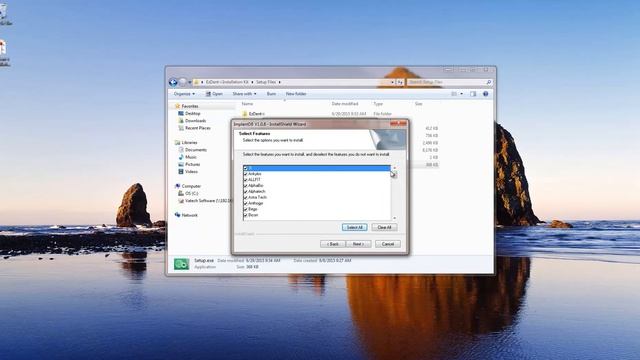The image size is (640, 360).
Task: Open the recent locations dropdown in Explorer
Action: (x=189, y=82)
